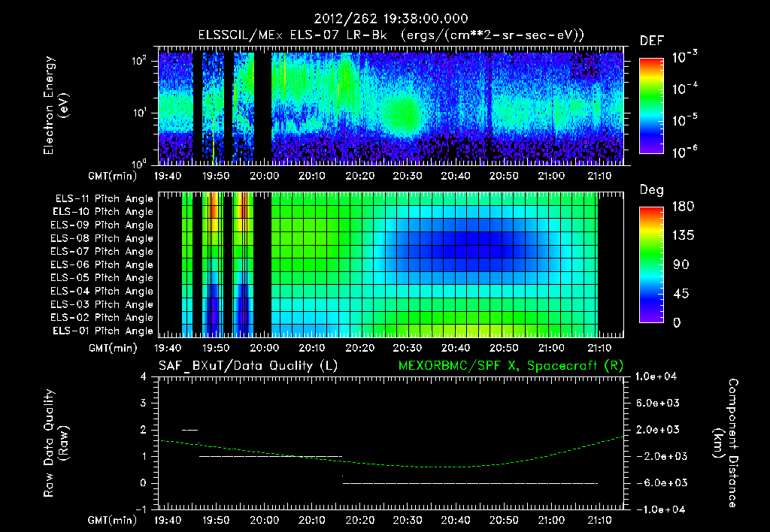Click the data quality level 0 line segment
The height and width of the screenshot is (532, 770).
pyautogui.click(x=470, y=483)
